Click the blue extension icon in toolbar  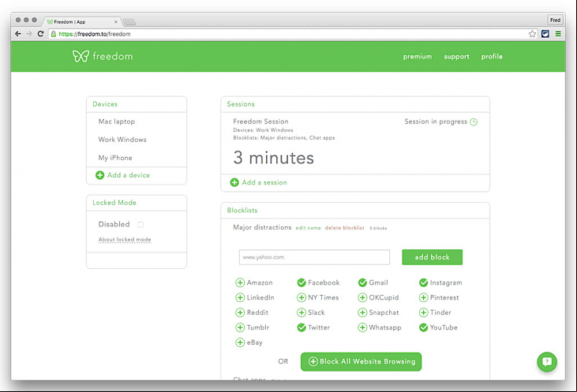545,34
